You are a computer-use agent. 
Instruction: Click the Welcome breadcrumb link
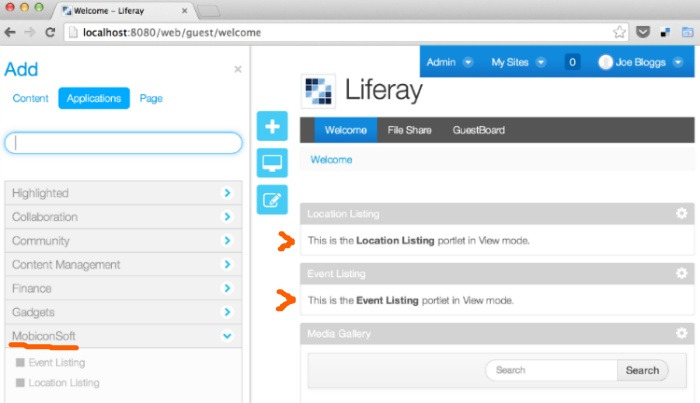click(x=331, y=160)
